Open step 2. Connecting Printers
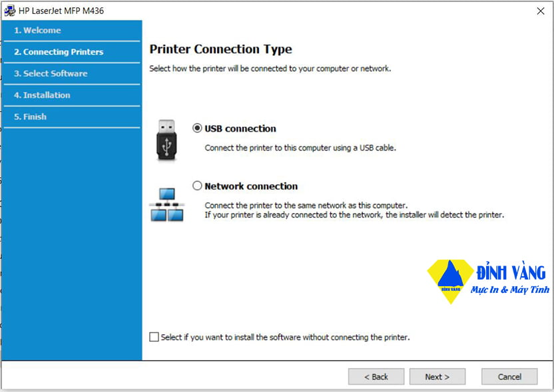This screenshot has height=392, width=554. (x=71, y=52)
